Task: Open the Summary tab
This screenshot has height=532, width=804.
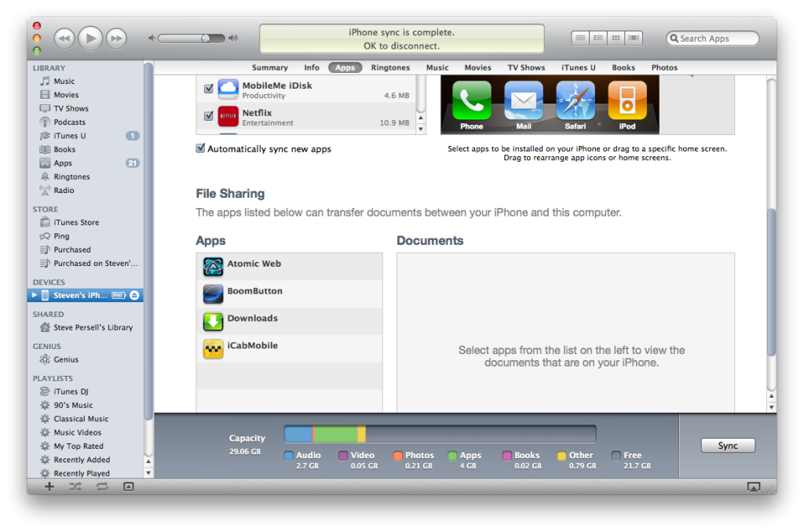Action: tap(270, 67)
